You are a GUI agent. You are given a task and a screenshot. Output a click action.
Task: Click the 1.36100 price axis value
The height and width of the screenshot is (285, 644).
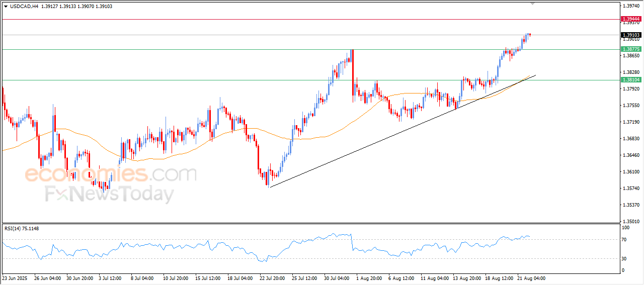631,172
